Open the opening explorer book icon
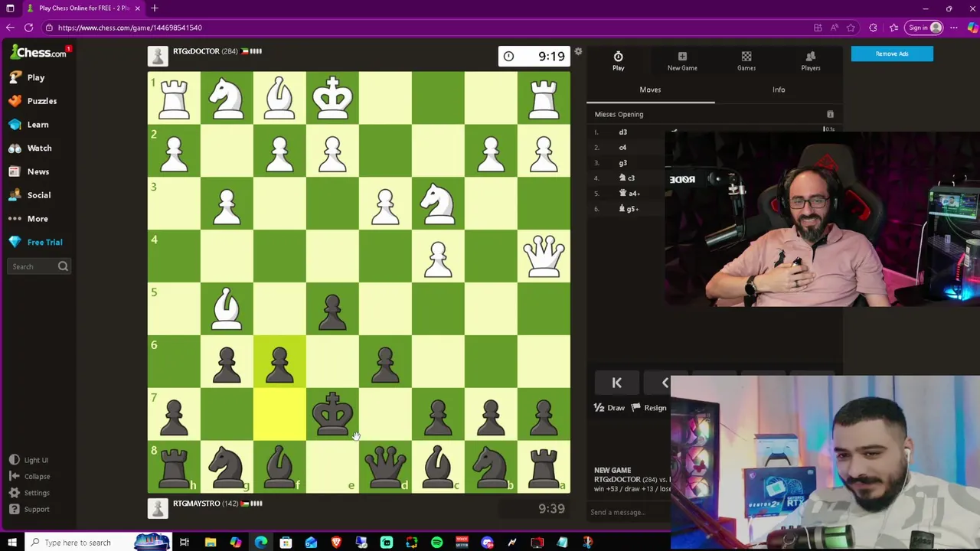The height and width of the screenshot is (551, 980). tap(830, 114)
